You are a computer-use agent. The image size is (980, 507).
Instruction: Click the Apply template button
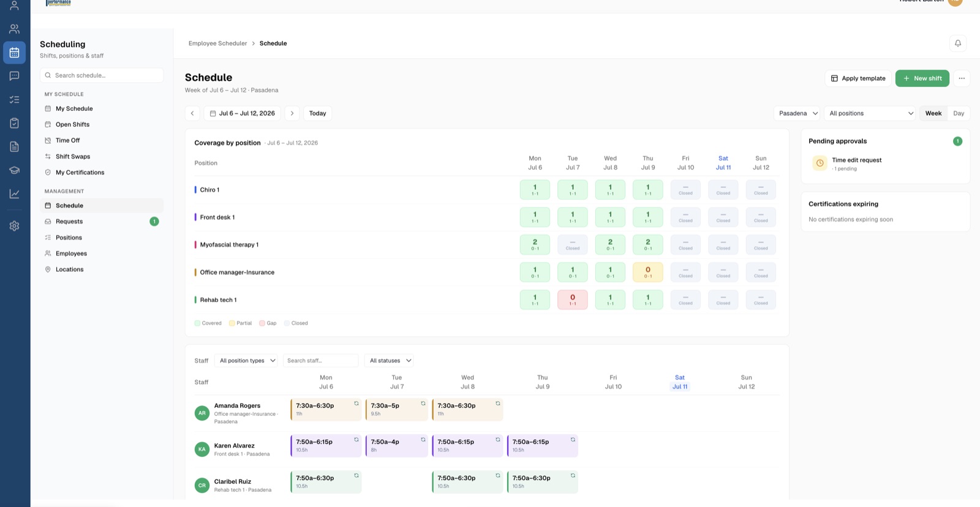(x=858, y=78)
